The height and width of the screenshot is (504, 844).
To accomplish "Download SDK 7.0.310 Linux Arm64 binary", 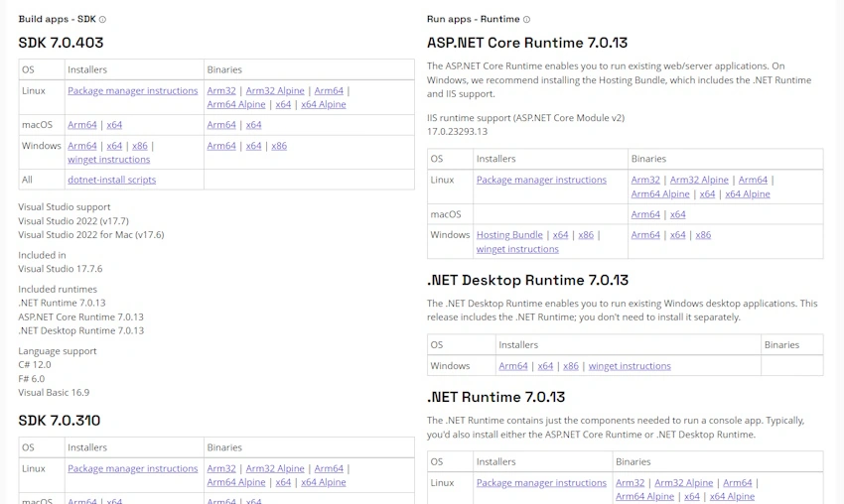I will (329, 469).
